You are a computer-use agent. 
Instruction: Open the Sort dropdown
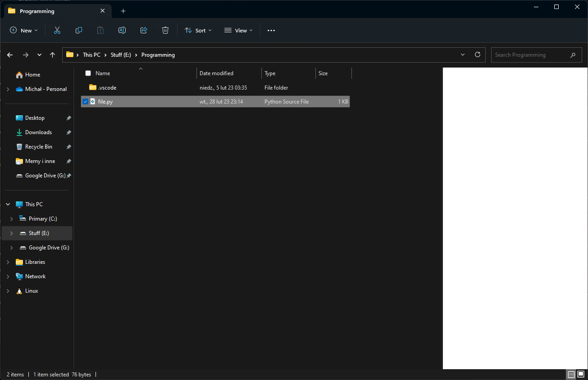tap(198, 30)
